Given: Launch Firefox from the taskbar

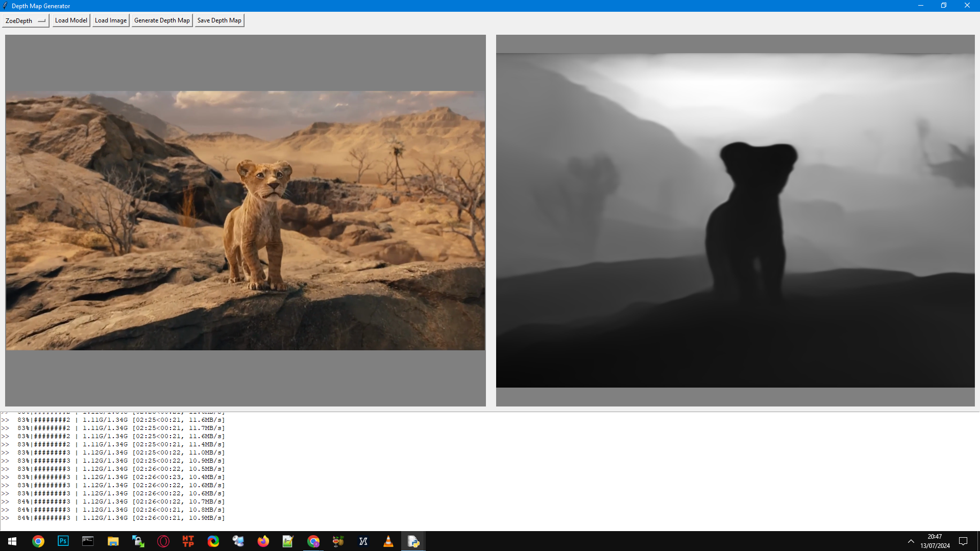Looking at the screenshot, I should pos(263,541).
